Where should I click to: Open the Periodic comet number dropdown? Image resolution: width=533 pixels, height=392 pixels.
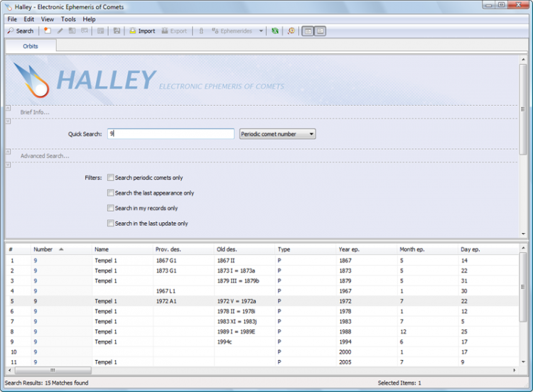(x=277, y=134)
